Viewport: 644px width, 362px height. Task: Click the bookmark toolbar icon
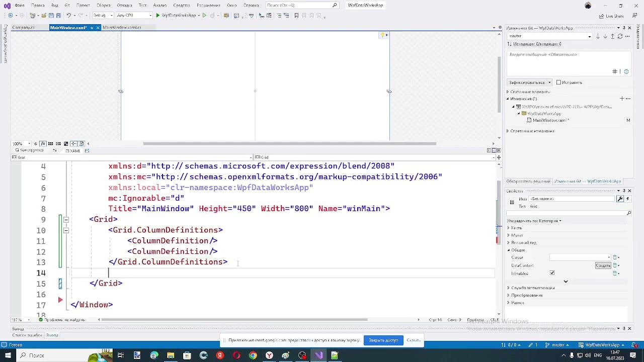click(x=296, y=16)
